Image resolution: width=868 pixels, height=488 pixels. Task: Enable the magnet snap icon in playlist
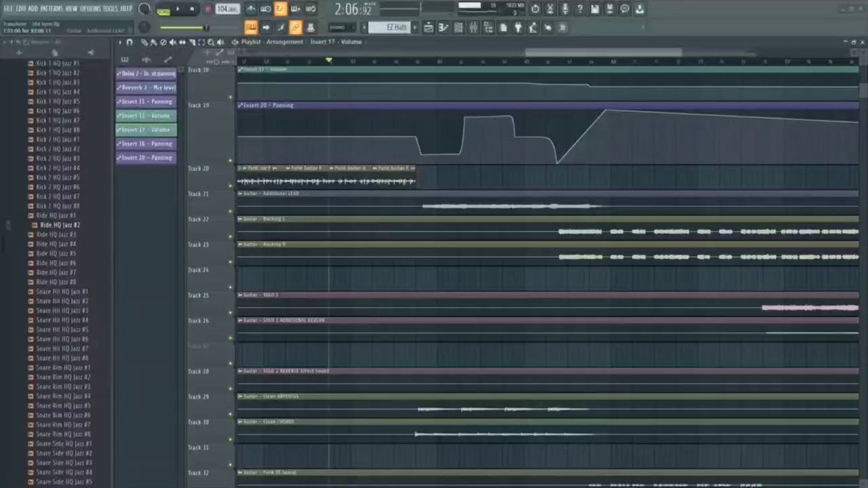click(x=129, y=42)
